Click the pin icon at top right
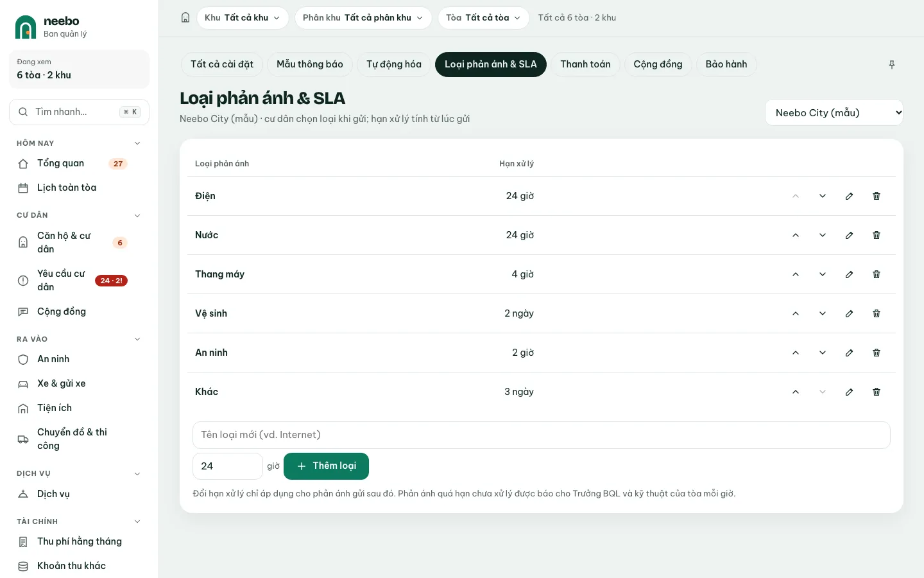 point(892,64)
